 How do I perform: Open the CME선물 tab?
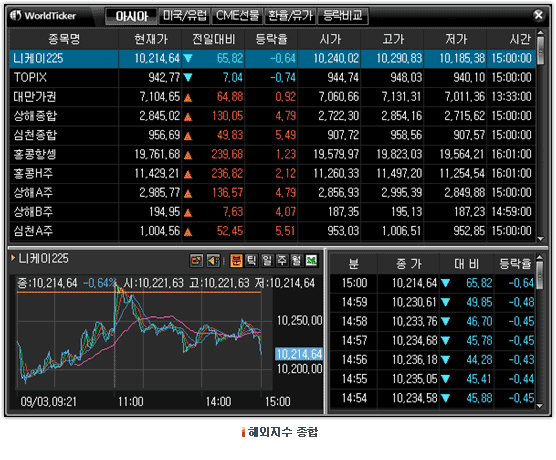[x=237, y=16]
